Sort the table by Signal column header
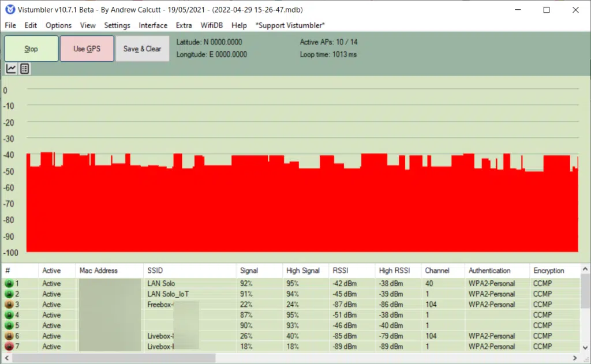This screenshot has width=591, height=364. point(249,271)
